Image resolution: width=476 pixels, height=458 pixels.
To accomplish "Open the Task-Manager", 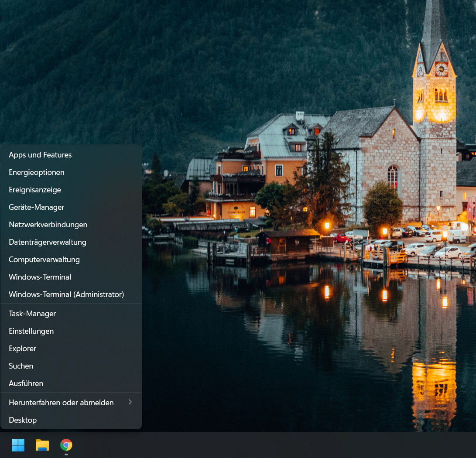I will [72, 314].
